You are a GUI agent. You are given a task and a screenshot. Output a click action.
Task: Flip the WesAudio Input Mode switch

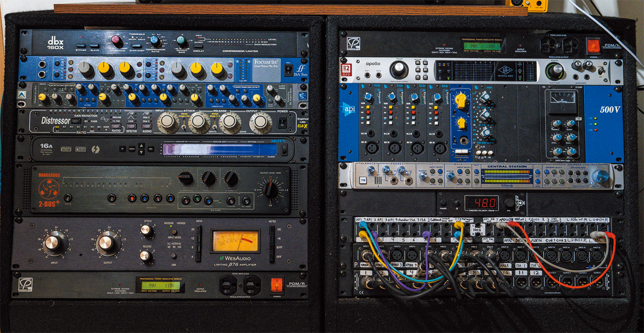[x=173, y=231]
